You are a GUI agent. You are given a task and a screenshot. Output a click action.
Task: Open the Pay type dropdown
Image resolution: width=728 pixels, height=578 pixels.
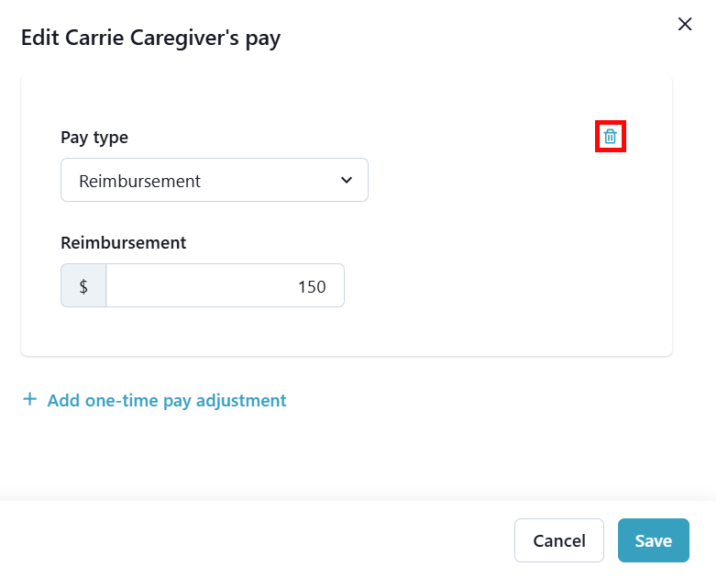point(214,181)
